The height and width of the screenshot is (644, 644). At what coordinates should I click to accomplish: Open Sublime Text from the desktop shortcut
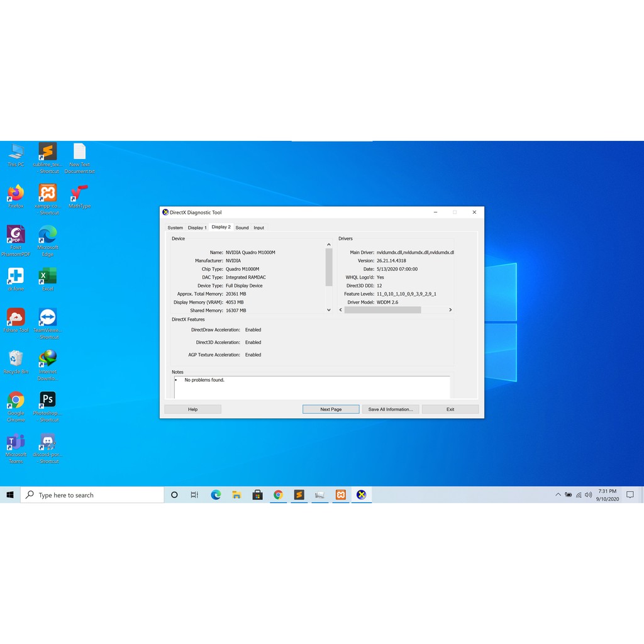pyautogui.click(x=48, y=152)
